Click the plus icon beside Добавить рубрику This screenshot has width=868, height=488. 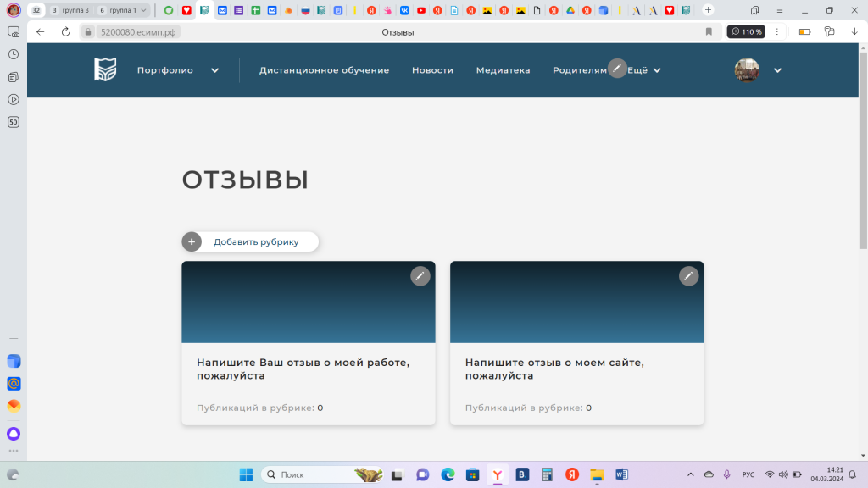tap(192, 242)
